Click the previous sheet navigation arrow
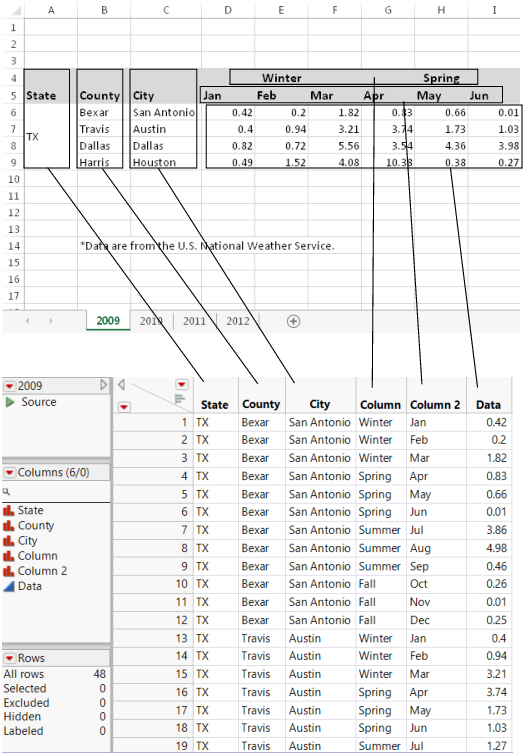The image size is (524, 755). click(x=27, y=321)
